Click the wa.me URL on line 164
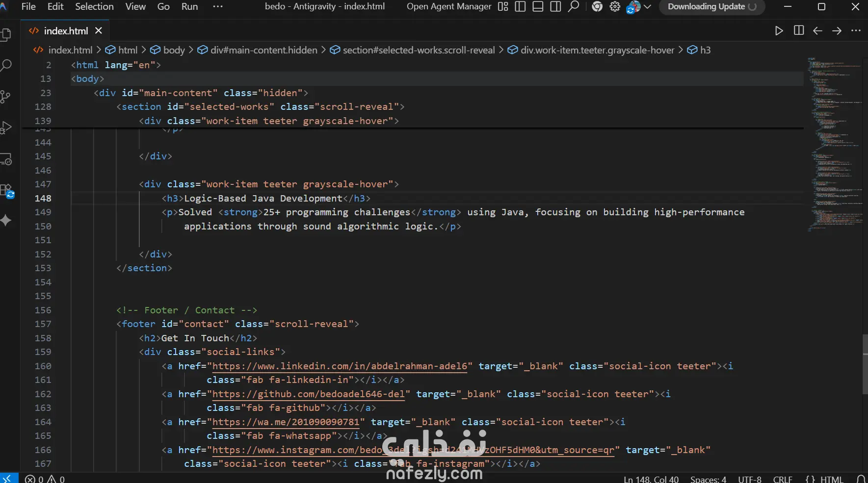 click(286, 422)
